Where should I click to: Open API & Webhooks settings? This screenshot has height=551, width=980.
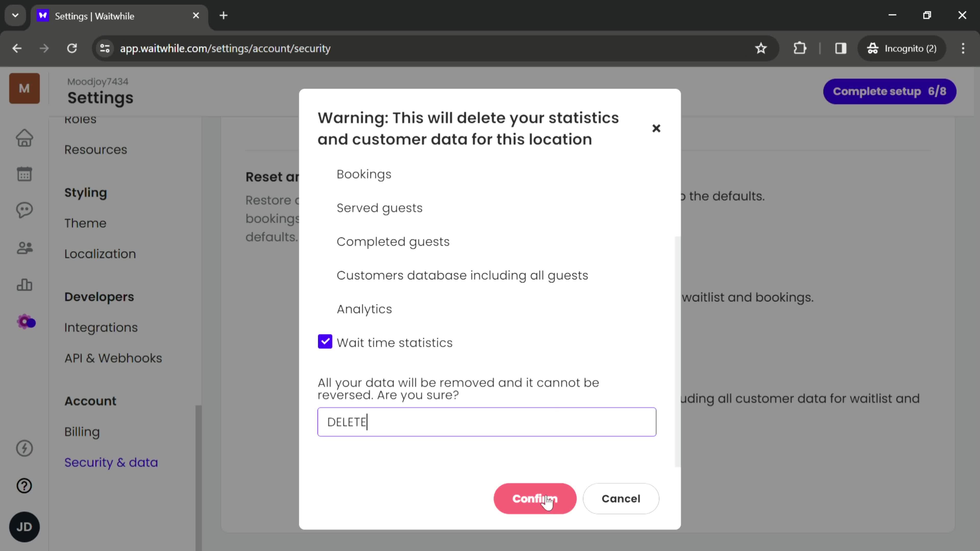click(113, 358)
